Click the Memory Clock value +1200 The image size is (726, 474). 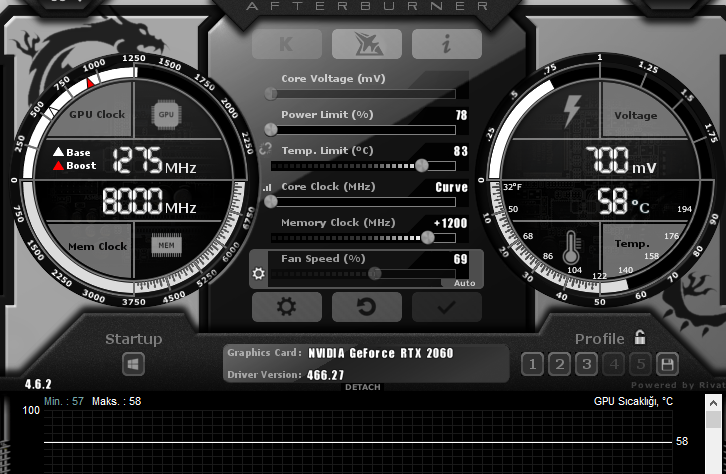click(451, 223)
